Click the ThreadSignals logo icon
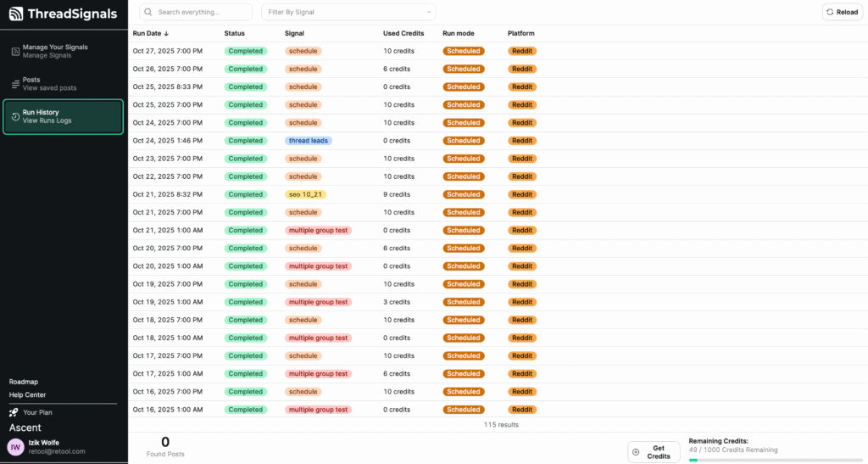 pyautogui.click(x=16, y=14)
